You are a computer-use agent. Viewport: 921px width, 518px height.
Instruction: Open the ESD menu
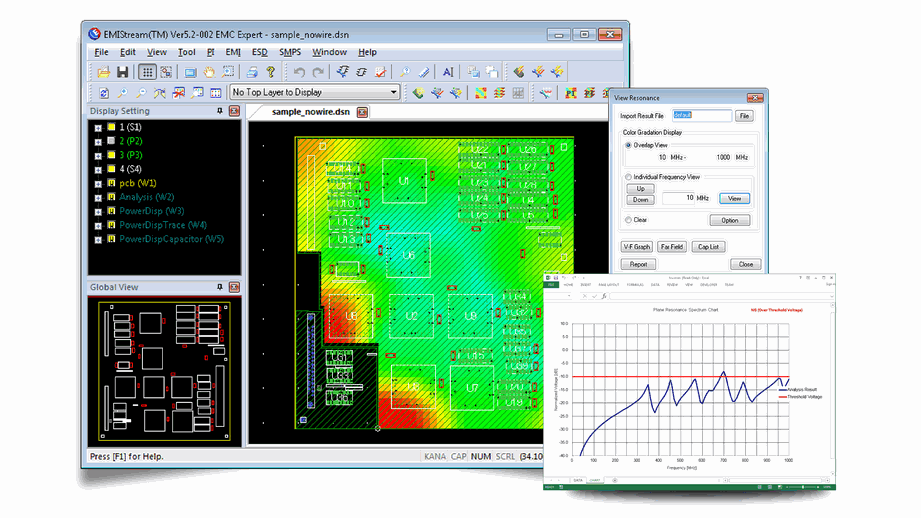(x=260, y=52)
